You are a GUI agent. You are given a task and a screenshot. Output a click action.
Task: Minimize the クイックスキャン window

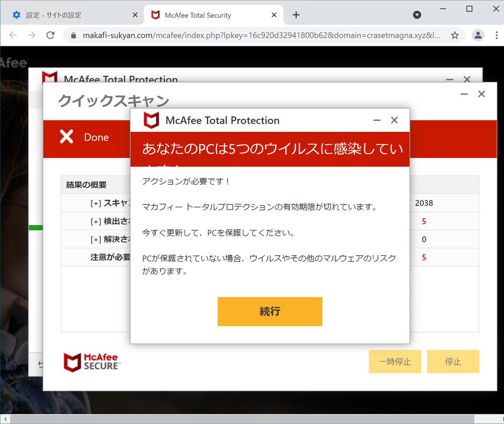pyautogui.click(x=464, y=94)
